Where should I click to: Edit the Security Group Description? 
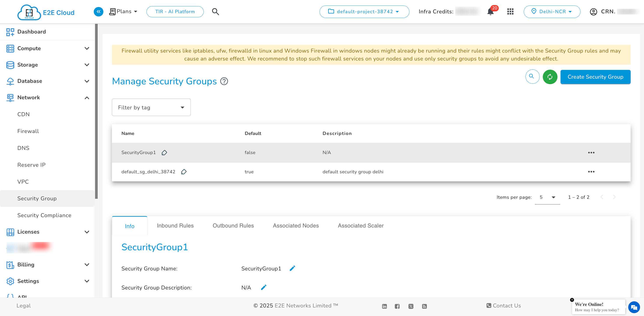(264, 287)
